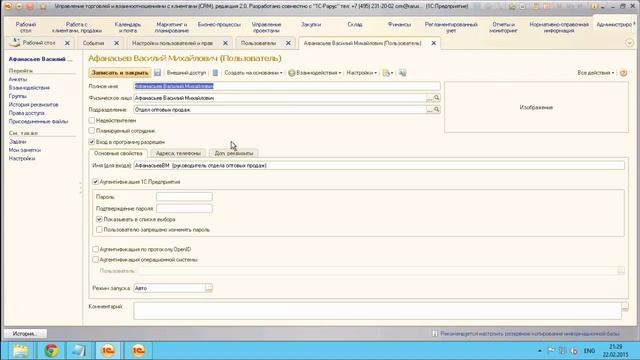The image size is (640, 360).
Task: Click the Изображение placeholder area
Action: click(x=536, y=107)
